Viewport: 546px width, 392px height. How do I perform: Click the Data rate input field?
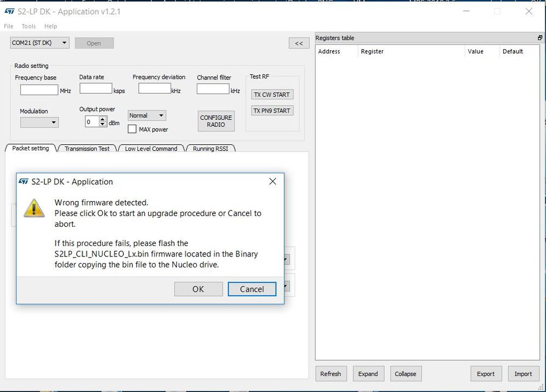click(96, 88)
